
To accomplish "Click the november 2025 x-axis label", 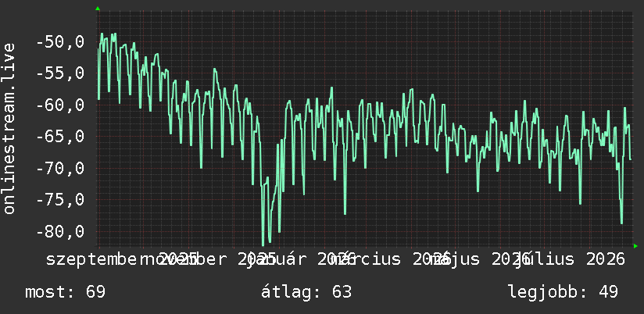I will [209, 259].
